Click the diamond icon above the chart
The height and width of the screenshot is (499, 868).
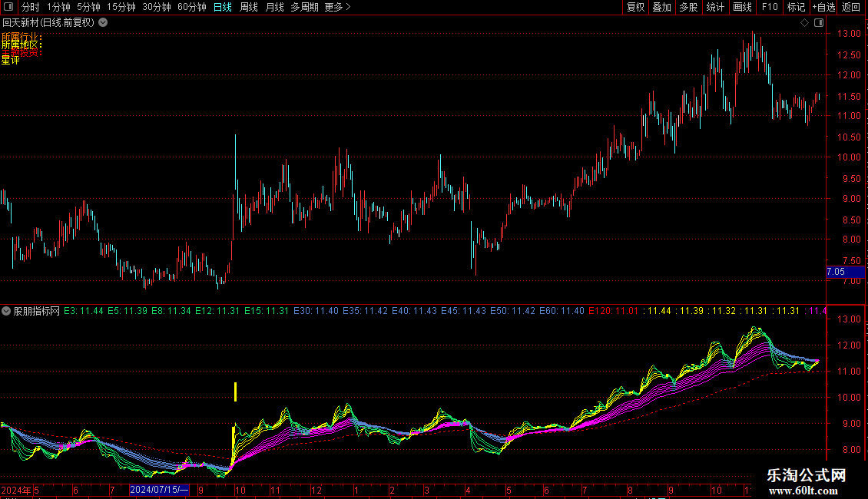click(804, 22)
